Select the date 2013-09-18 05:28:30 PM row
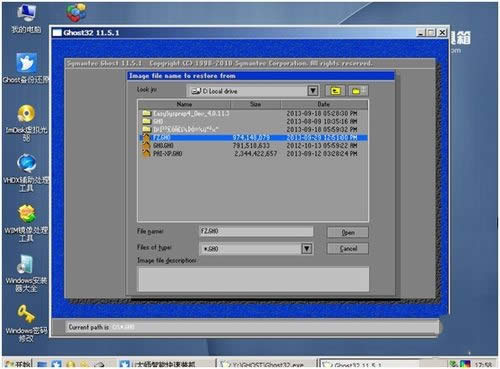Viewport: 500px width, 369px height. (322, 113)
